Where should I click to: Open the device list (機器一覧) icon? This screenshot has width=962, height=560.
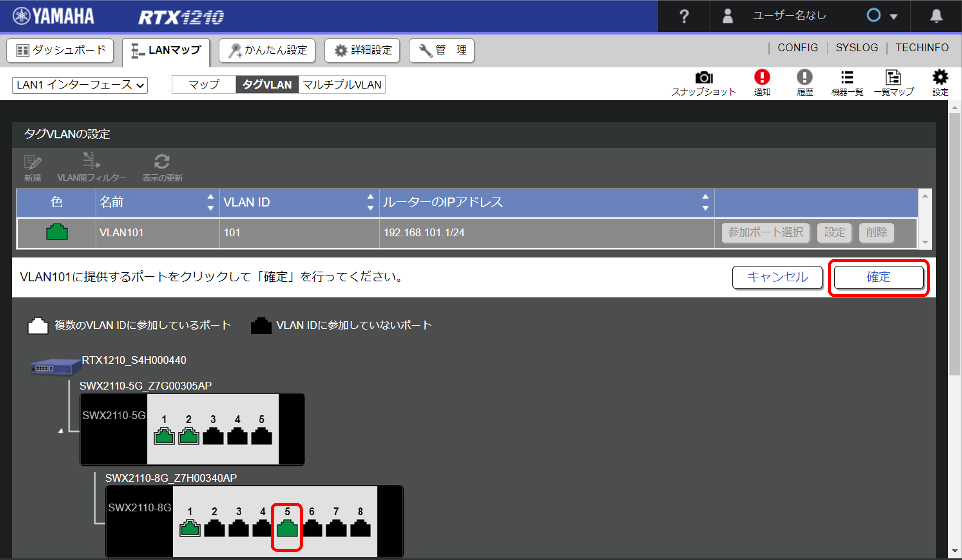click(846, 78)
